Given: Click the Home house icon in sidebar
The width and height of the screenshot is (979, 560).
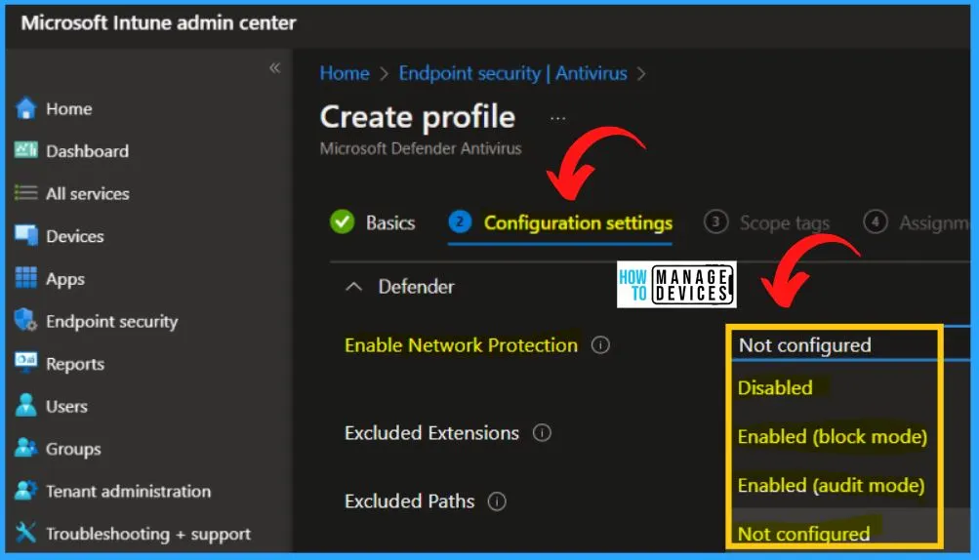Looking at the screenshot, I should (x=25, y=108).
